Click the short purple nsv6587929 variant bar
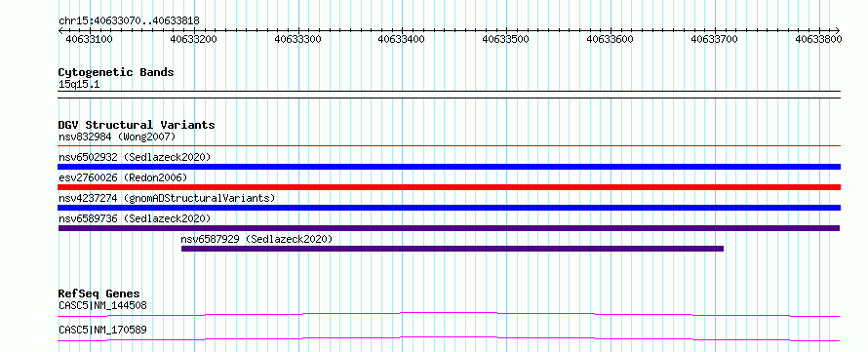The width and height of the screenshot is (868, 352). [453, 249]
